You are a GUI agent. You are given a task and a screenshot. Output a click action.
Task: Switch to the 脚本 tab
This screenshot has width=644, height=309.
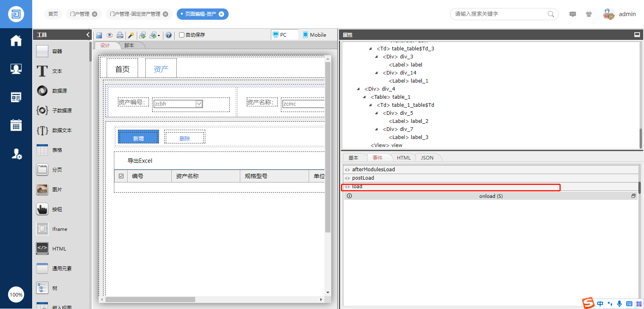(x=129, y=46)
